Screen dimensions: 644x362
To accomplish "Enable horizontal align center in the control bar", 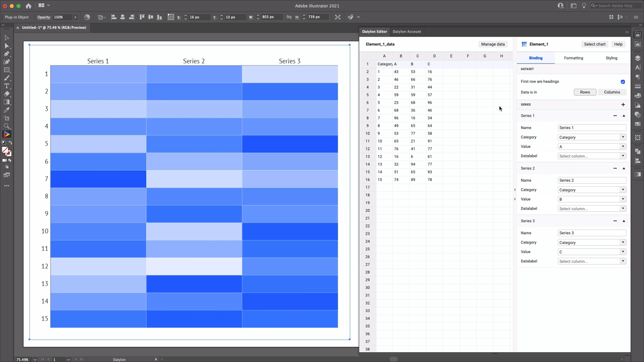I will [123, 17].
